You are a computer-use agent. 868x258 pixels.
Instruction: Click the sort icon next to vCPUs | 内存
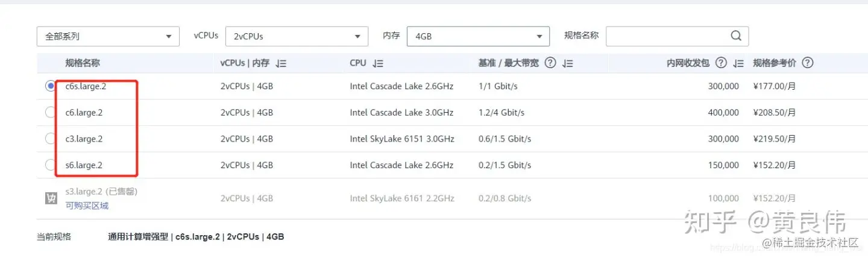(281, 63)
